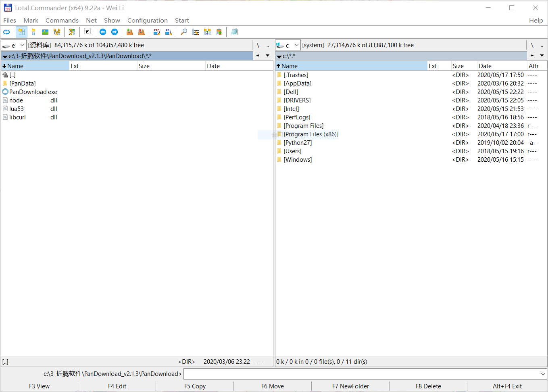The image size is (548, 392).
Task: Click the F6 Move button
Action: click(x=273, y=386)
